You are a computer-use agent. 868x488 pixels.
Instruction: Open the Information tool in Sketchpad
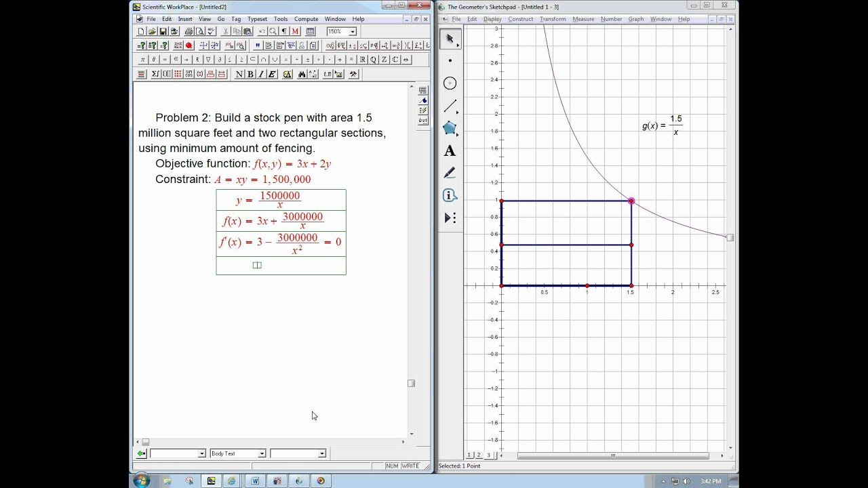point(450,195)
